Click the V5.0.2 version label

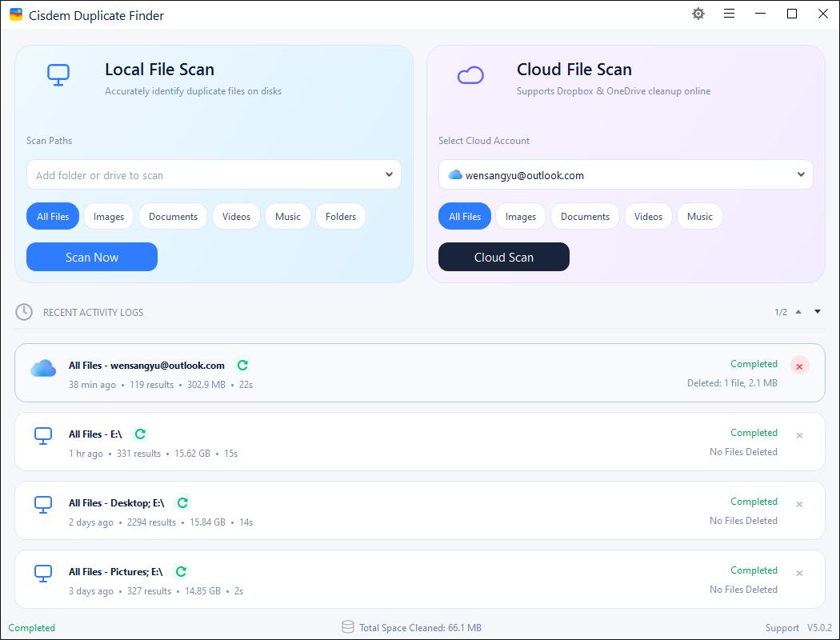820,628
